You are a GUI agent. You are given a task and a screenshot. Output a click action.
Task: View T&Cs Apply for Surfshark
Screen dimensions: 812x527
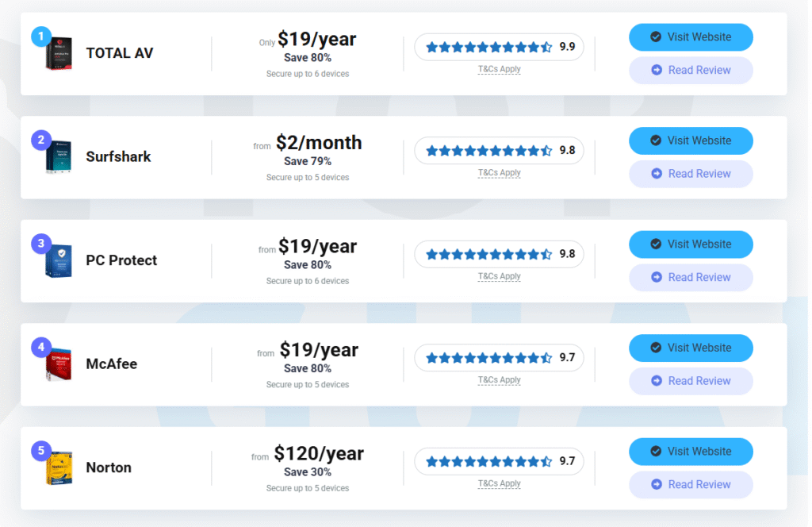[499, 172]
